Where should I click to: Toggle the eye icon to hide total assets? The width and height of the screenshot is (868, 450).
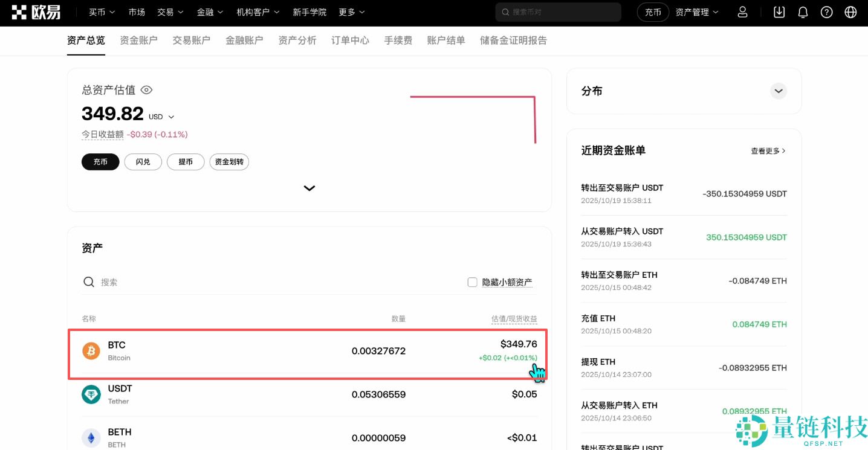coord(146,89)
